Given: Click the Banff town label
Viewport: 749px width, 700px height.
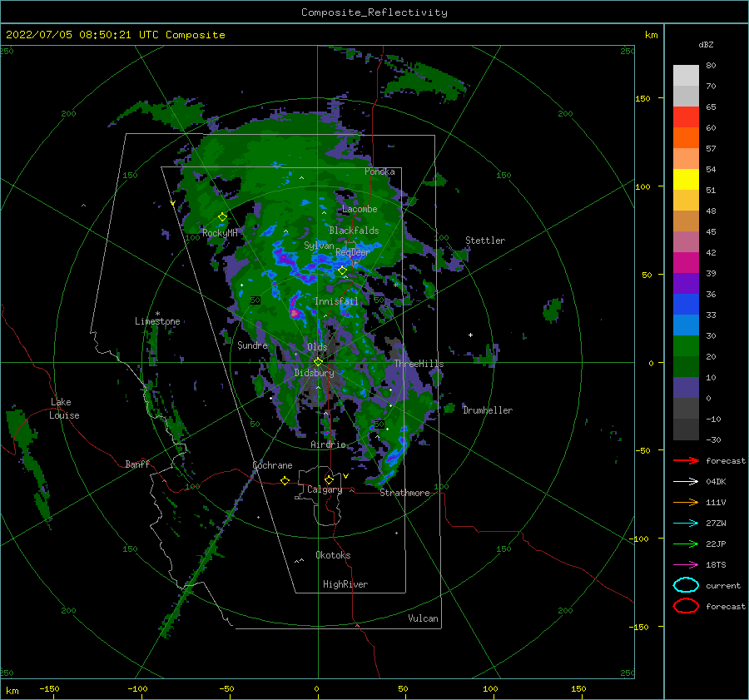Looking at the screenshot, I should [137, 464].
